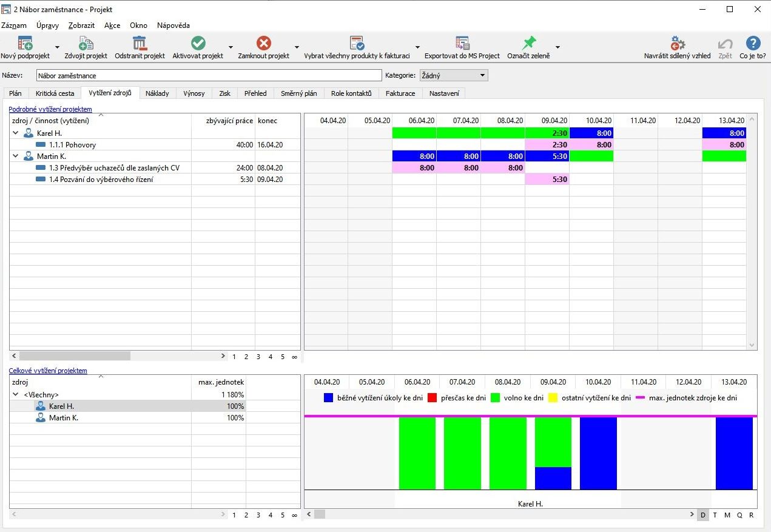The image size is (771, 532).
Task: Go to the Výnosy tab
Action: point(194,93)
